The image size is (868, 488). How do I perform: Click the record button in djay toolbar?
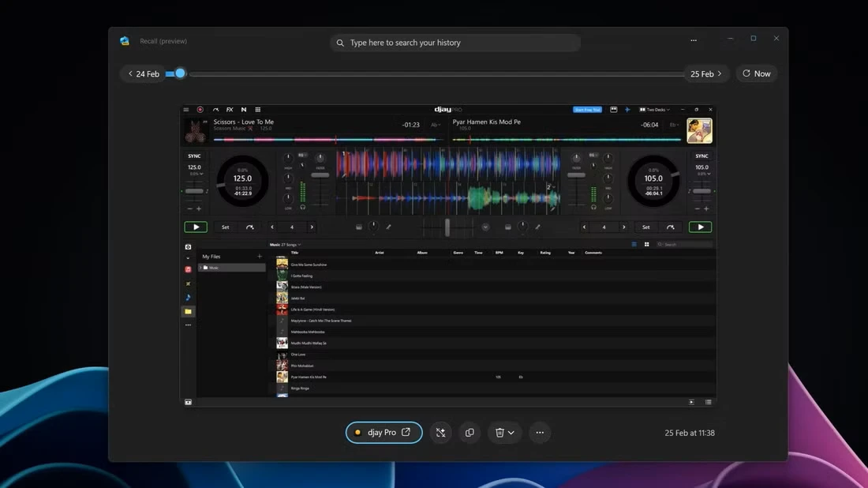pyautogui.click(x=200, y=110)
